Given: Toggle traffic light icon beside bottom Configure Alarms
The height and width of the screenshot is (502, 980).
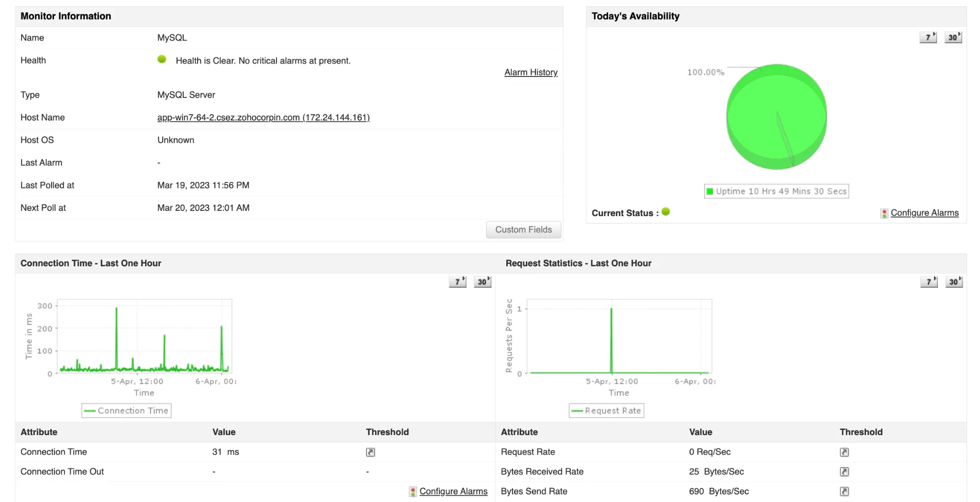Looking at the screenshot, I should point(412,491).
